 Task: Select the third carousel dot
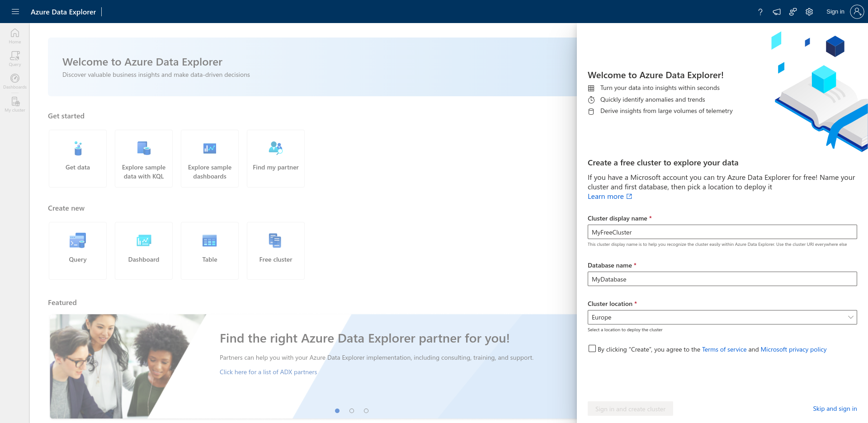tap(366, 411)
